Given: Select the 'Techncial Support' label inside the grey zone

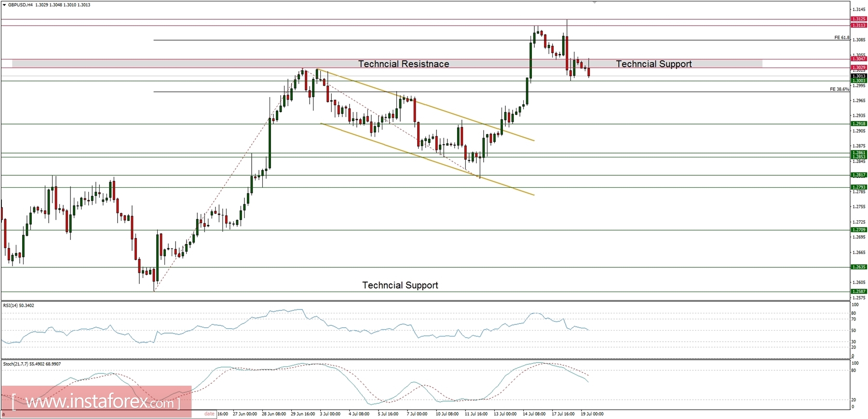Looking at the screenshot, I should (x=654, y=64).
